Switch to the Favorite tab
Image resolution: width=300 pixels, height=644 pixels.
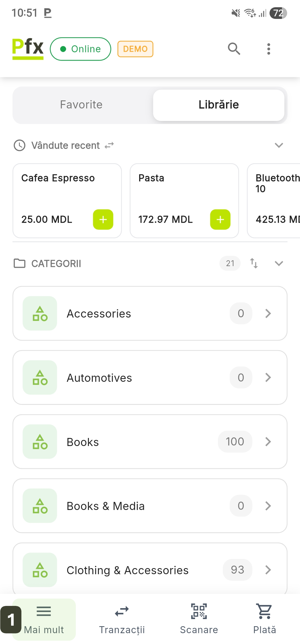point(81,105)
